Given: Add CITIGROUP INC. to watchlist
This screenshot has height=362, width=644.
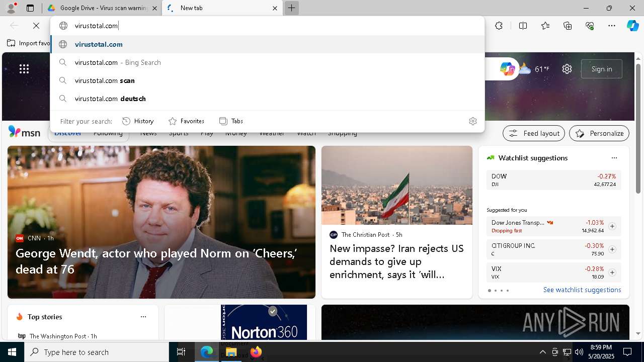Looking at the screenshot, I should coord(612,249).
